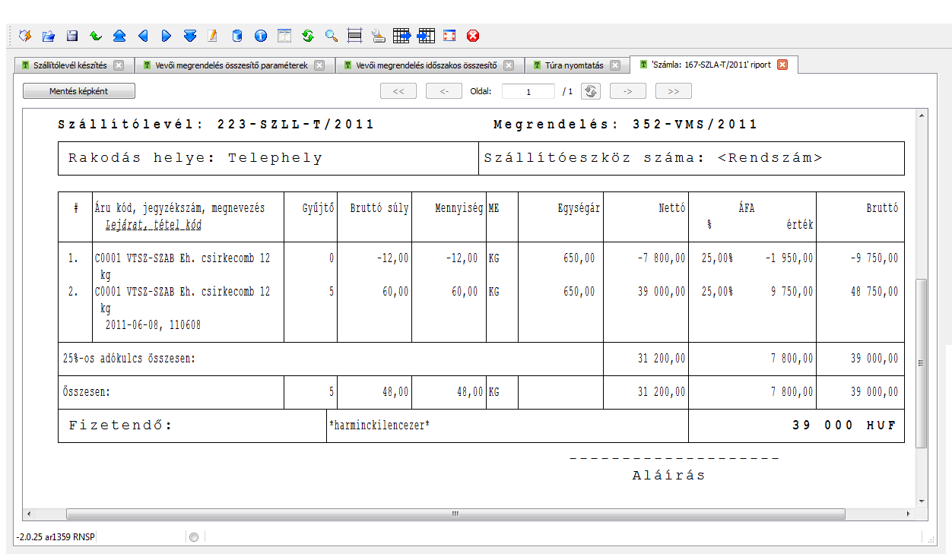Click the blue right arrow toolbar icon
This screenshot has width=952, height=560.
click(x=167, y=36)
